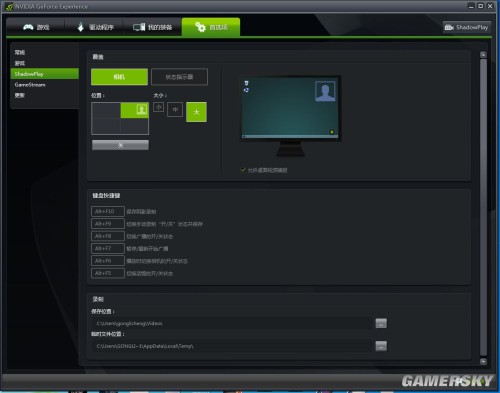Browse for temporary files location button
This screenshot has height=393, width=500.
[381, 346]
